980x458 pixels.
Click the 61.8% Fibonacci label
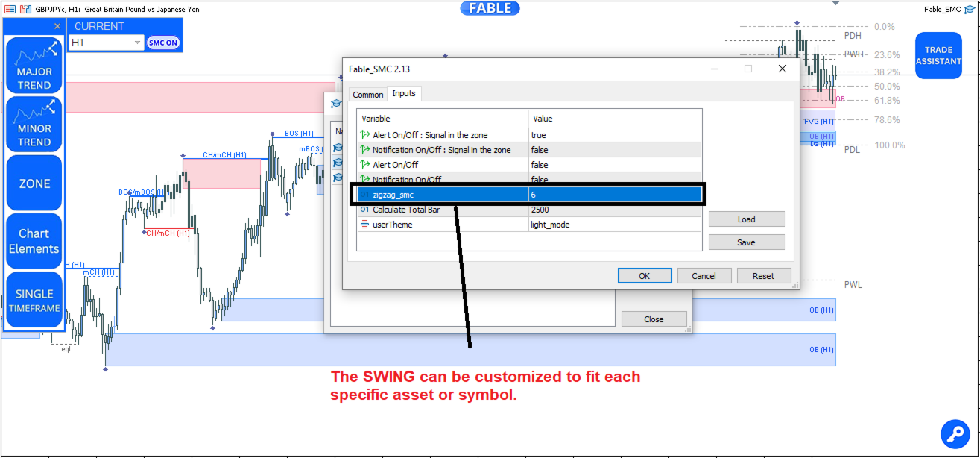pyautogui.click(x=887, y=100)
